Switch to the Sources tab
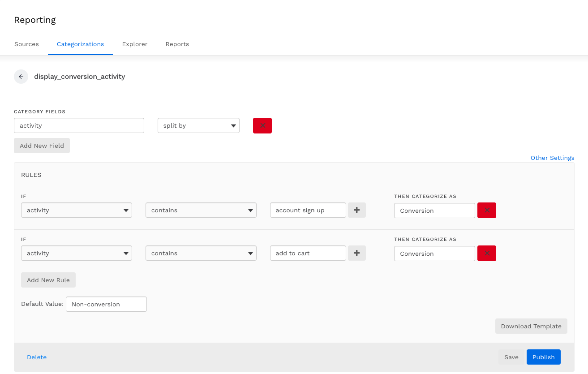 click(26, 44)
